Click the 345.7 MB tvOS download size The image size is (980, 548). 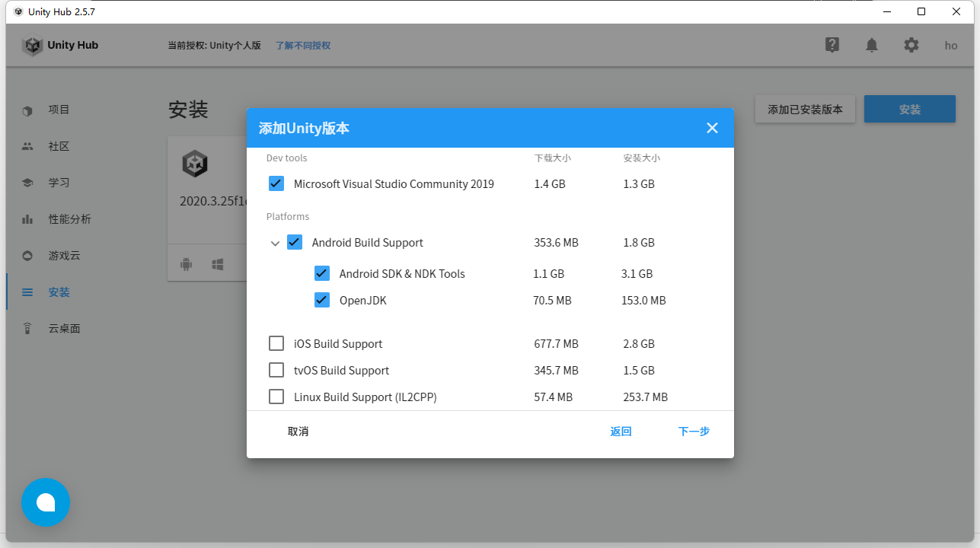pyautogui.click(x=557, y=371)
